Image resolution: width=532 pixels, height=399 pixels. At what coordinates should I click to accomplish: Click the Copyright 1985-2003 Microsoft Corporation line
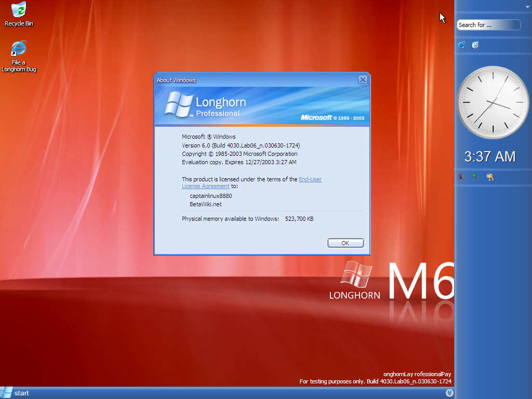point(240,154)
